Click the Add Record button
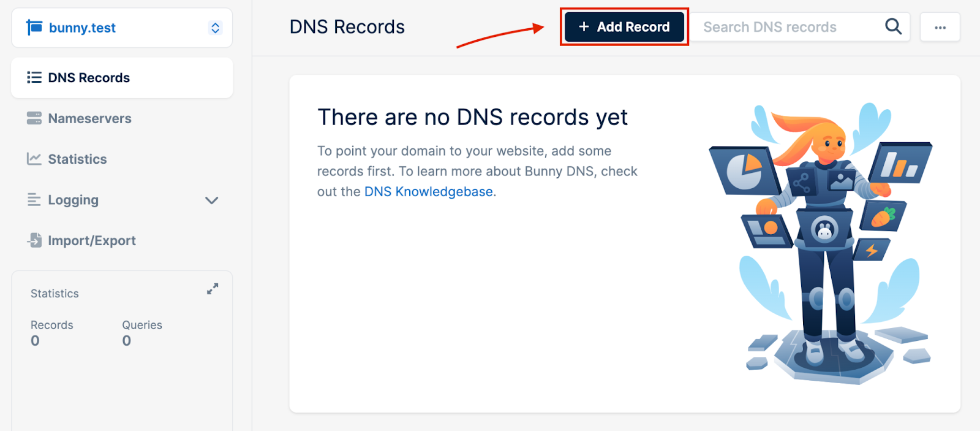This screenshot has width=980, height=431. [624, 27]
